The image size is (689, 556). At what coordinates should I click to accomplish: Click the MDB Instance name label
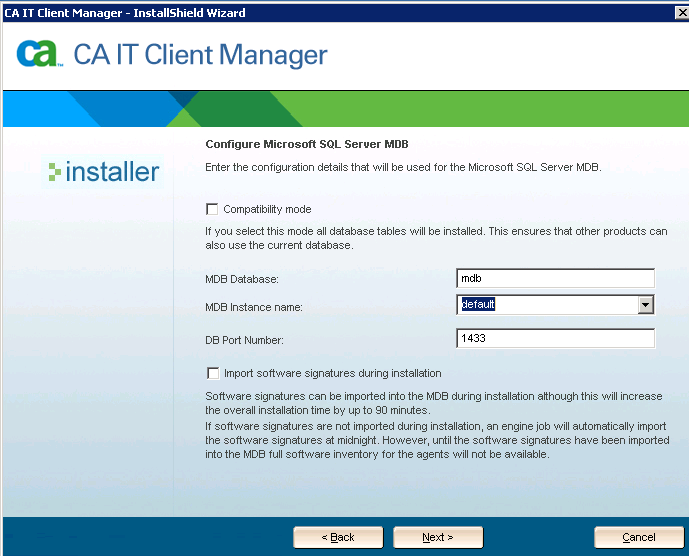pyautogui.click(x=254, y=307)
